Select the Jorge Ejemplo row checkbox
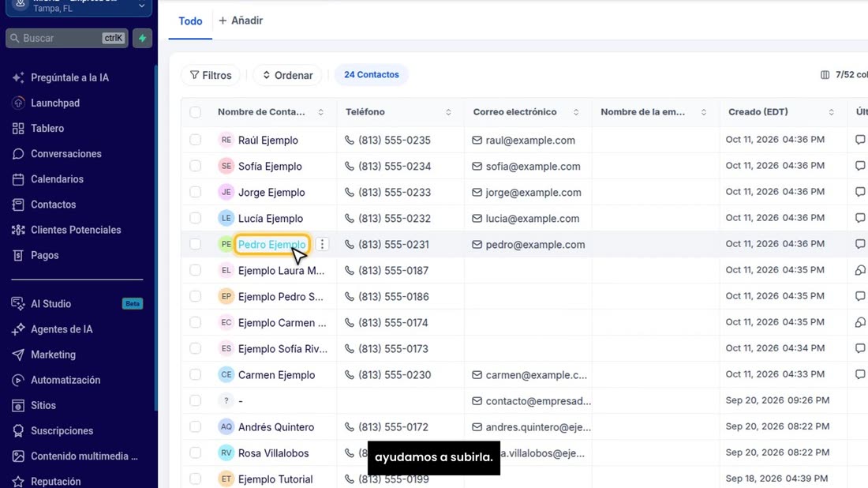Viewport: 868px width, 488px height. click(196, 192)
